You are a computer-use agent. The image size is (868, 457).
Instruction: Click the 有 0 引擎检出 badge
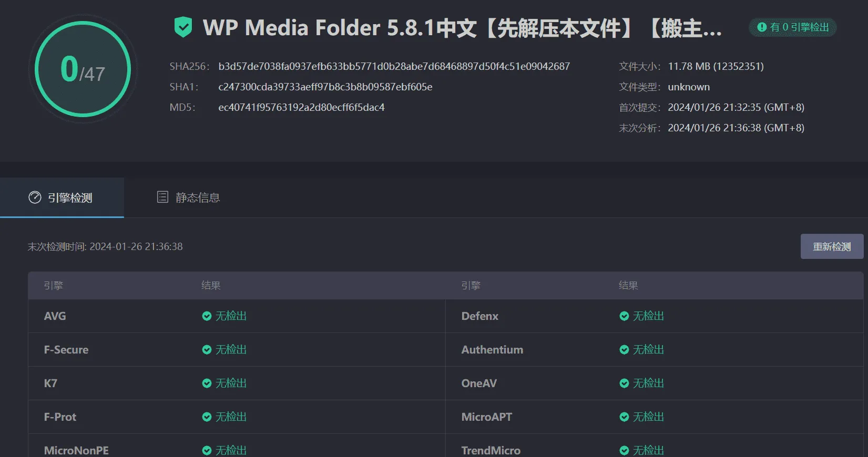click(793, 27)
